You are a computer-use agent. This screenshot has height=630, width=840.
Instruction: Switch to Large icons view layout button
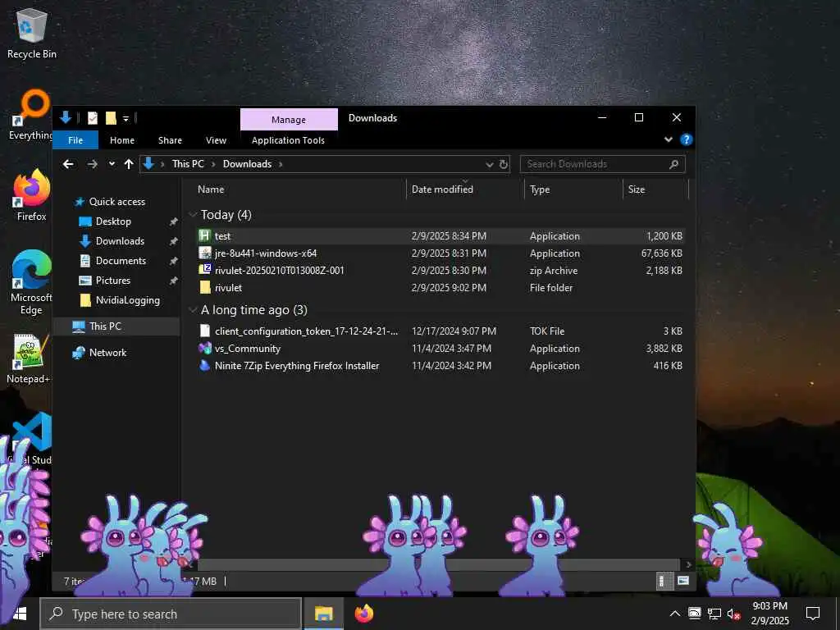(x=683, y=582)
